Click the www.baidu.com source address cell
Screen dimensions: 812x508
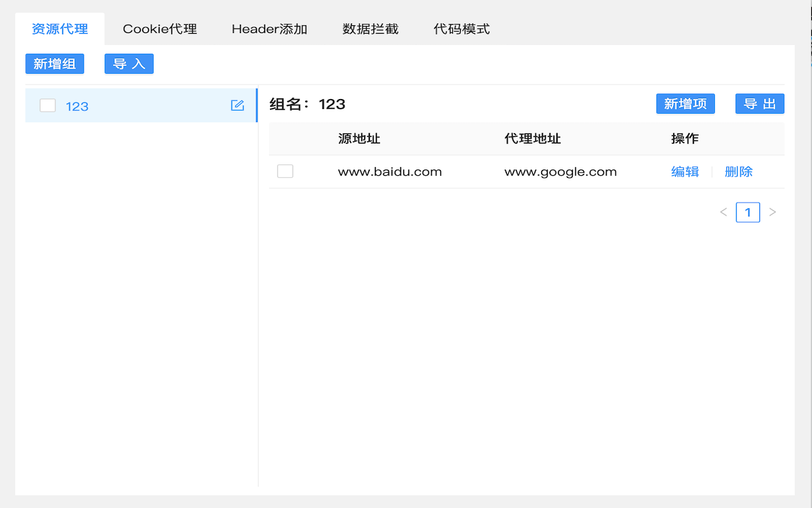coord(390,171)
